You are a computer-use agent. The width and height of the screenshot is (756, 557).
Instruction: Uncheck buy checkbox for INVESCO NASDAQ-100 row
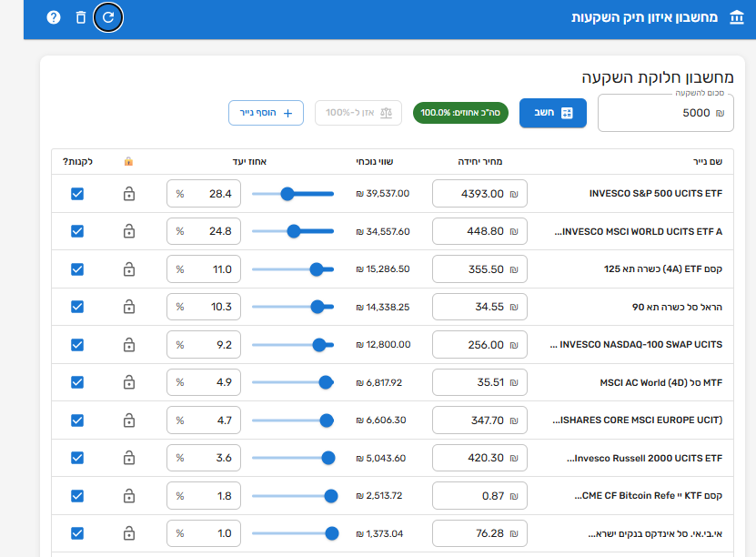pos(77,345)
